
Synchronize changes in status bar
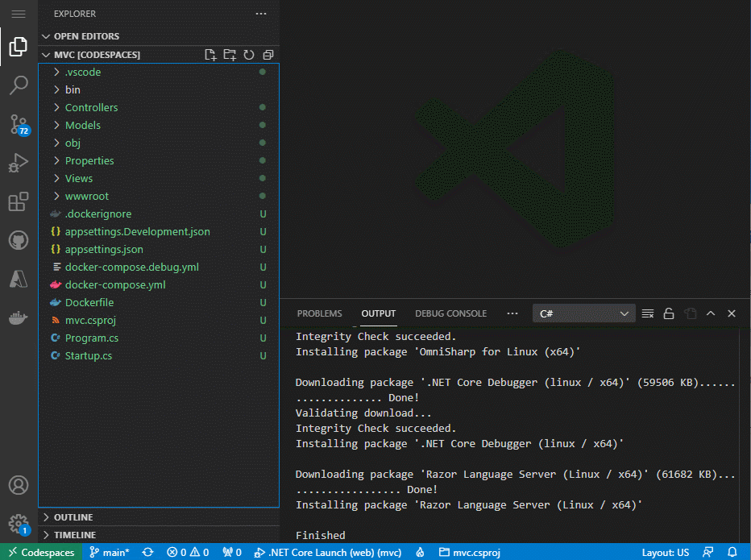coord(148,552)
